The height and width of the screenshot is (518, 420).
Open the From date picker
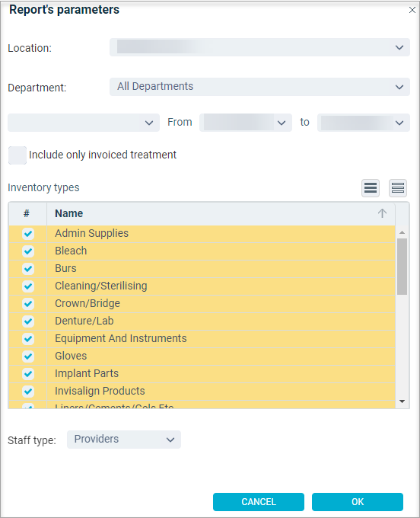coord(246,123)
